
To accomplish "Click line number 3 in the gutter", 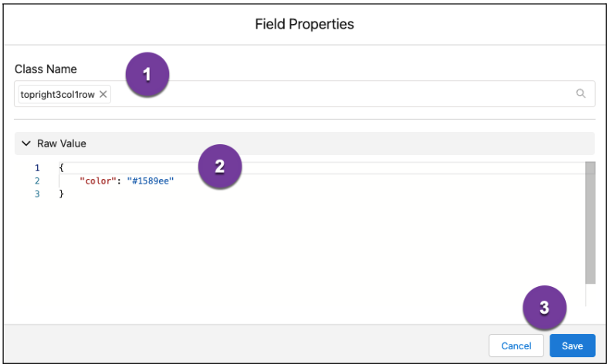I will click(x=37, y=194).
